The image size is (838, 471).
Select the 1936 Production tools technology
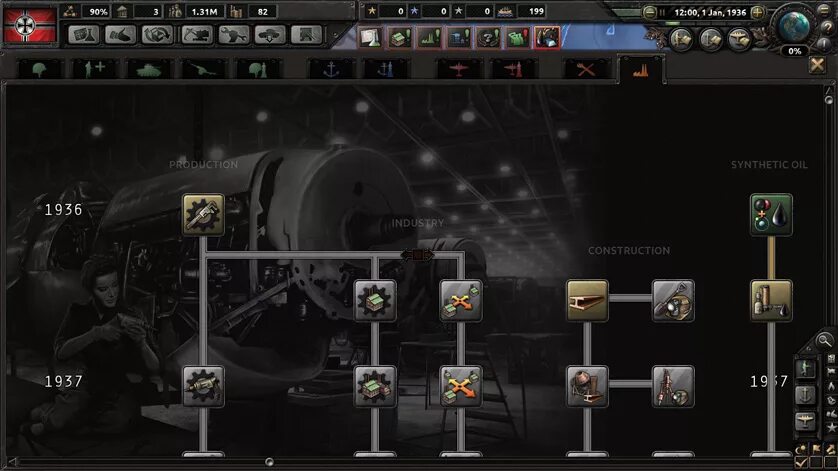(x=203, y=214)
